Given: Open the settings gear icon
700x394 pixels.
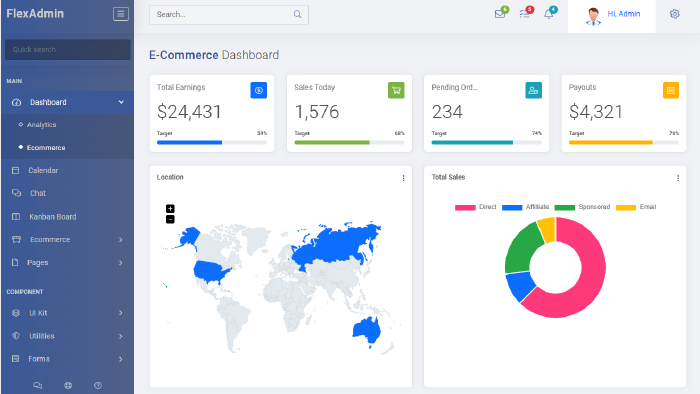Looking at the screenshot, I should 675,14.
